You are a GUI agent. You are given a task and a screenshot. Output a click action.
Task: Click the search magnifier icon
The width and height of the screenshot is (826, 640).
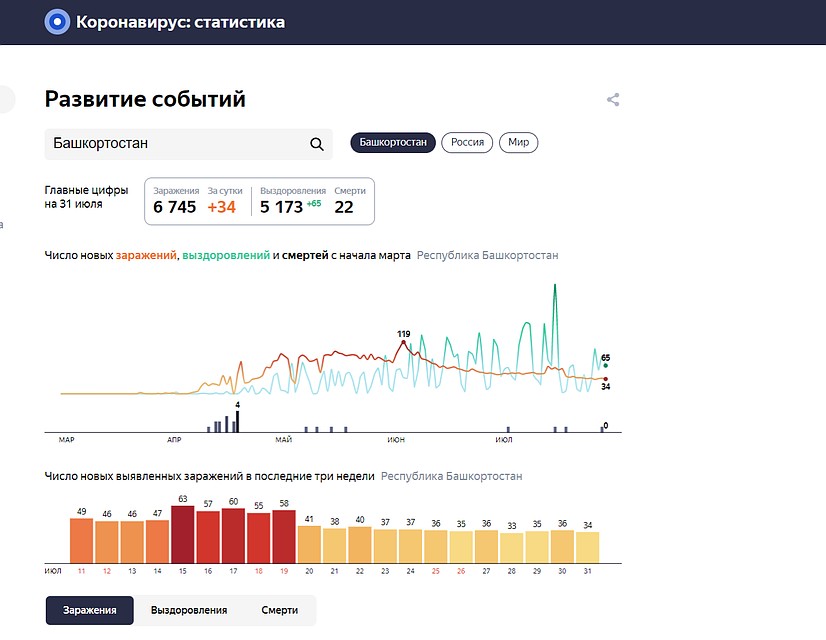pyautogui.click(x=317, y=144)
